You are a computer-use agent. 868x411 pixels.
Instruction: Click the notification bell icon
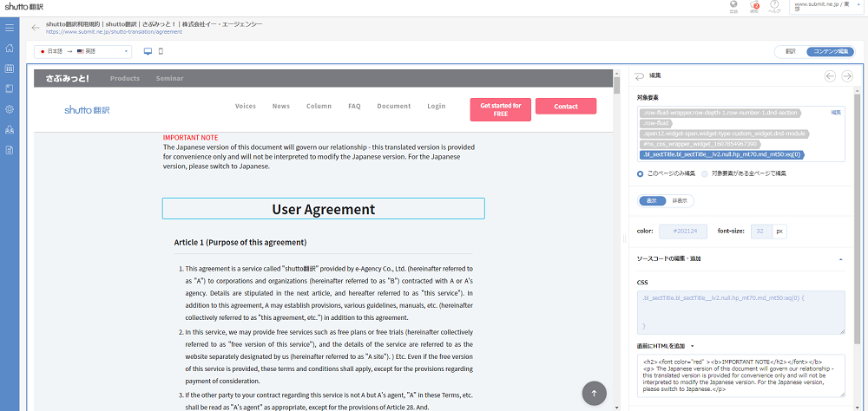pyautogui.click(x=755, y=7)
